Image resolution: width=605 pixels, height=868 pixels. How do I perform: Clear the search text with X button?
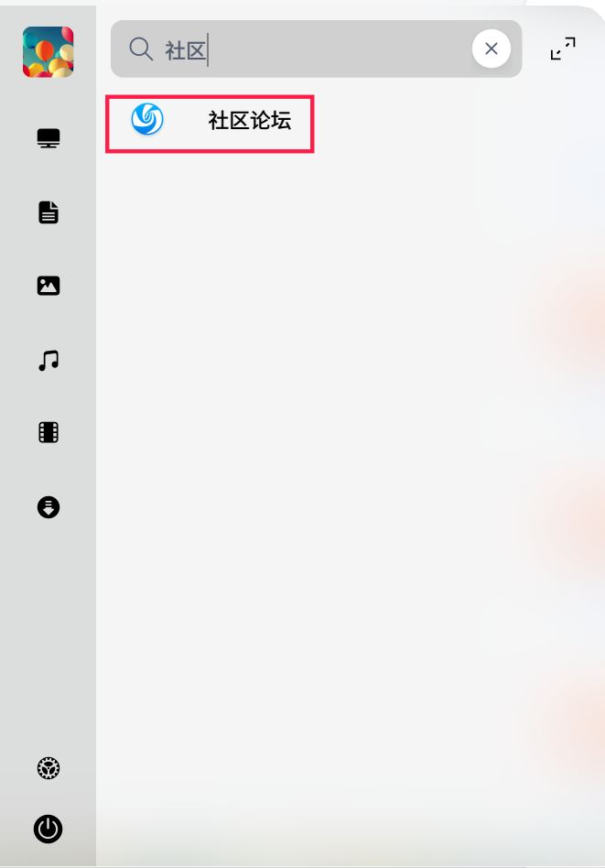491,49
